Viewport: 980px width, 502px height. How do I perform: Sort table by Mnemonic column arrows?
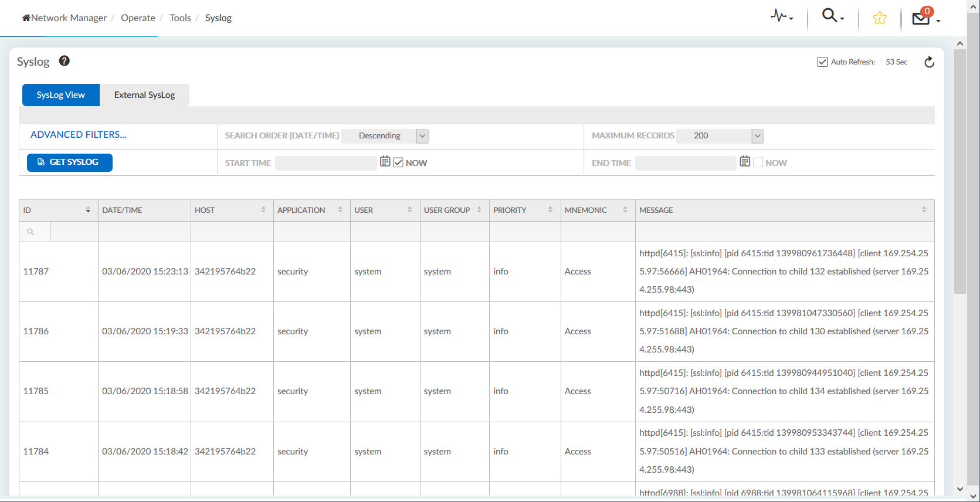coord(625,210)
